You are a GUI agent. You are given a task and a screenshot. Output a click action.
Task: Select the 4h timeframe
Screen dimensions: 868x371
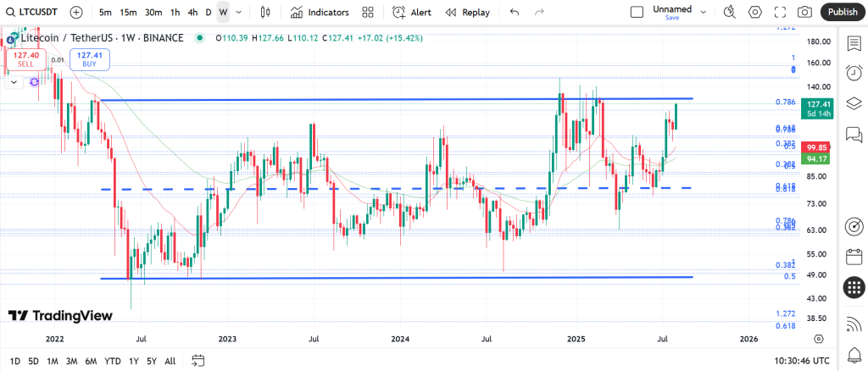[192, 12]
